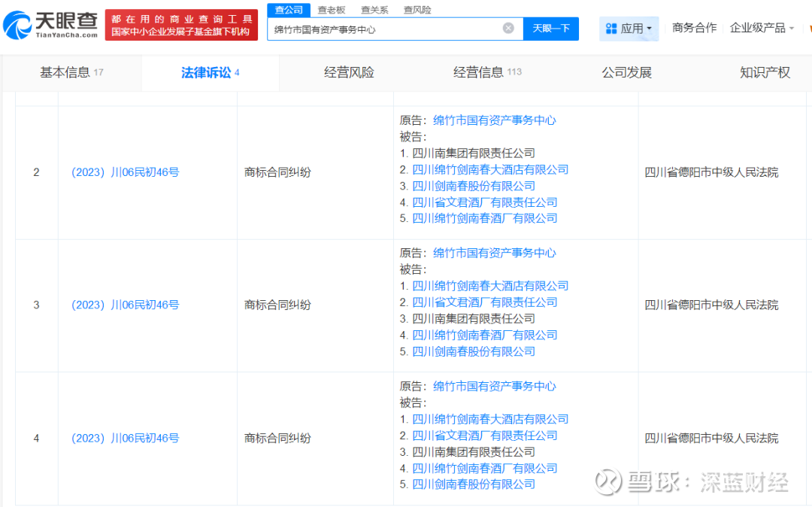Focus the company search input field

383,29
